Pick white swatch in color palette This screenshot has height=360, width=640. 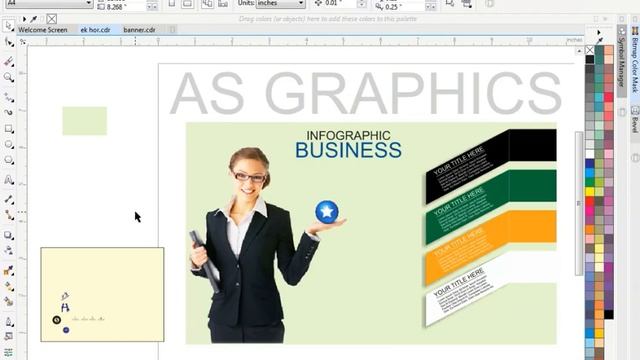point(590,153)
